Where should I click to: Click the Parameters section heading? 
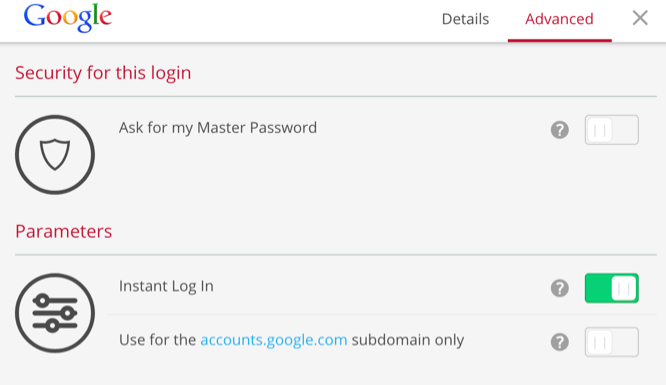64,232
